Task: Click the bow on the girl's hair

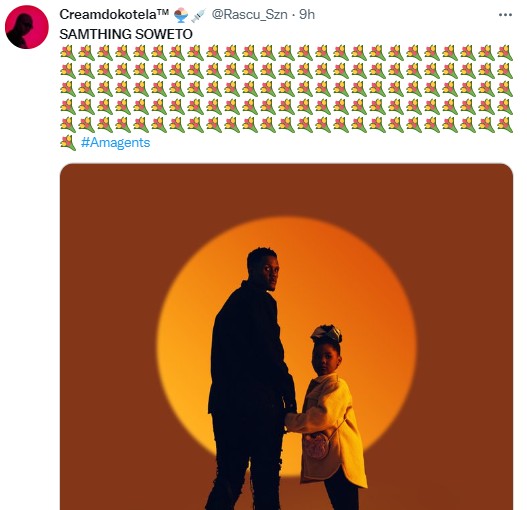Action: click(326, 335)
